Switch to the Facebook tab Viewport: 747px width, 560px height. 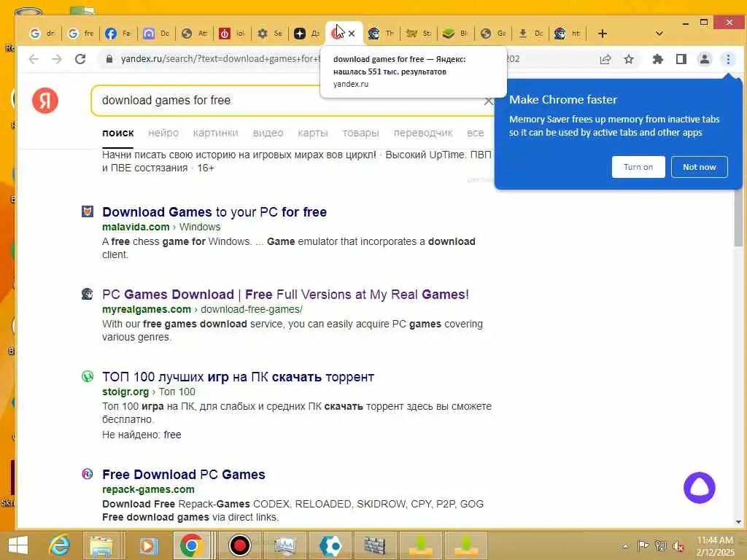pyautogui.click(x=119, y=34)
